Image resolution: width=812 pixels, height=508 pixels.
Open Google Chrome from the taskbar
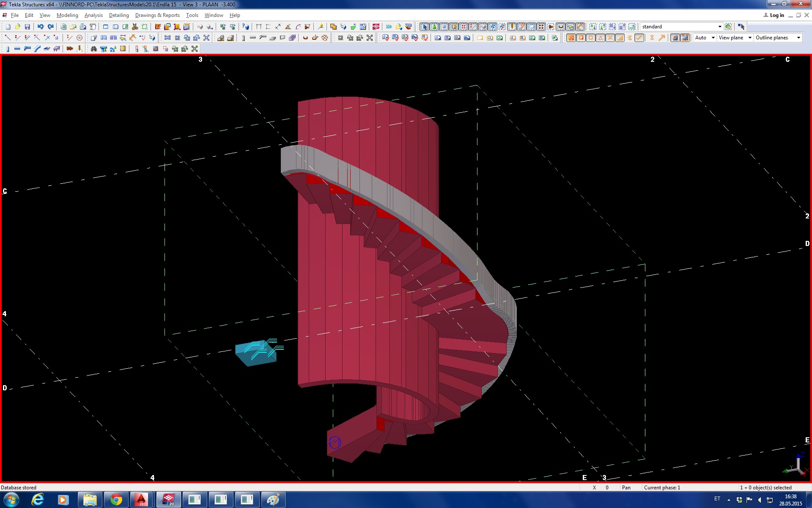(116, 500)
